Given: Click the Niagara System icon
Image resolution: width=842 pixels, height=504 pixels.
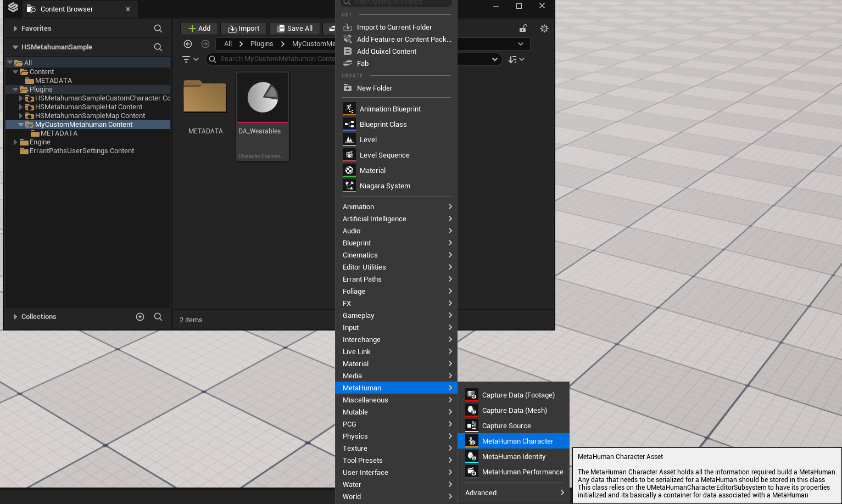Looking at the screenshot, I should (349, 186).
